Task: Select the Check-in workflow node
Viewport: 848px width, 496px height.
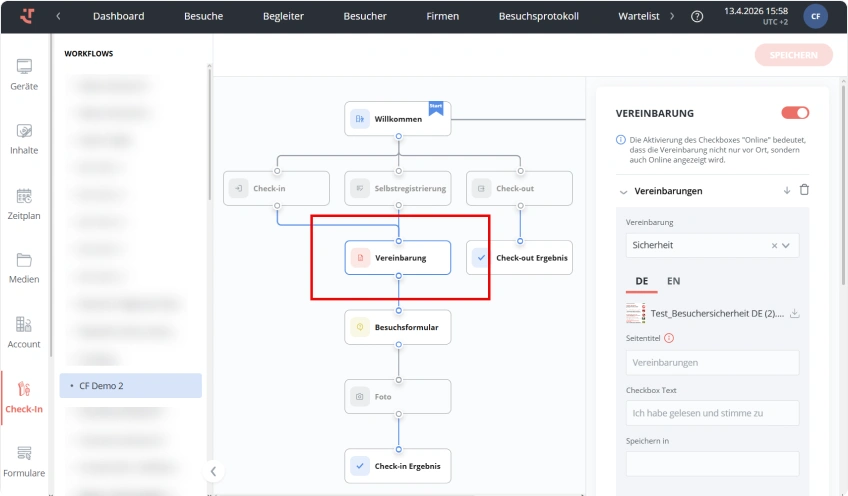Action: [276, 188]
